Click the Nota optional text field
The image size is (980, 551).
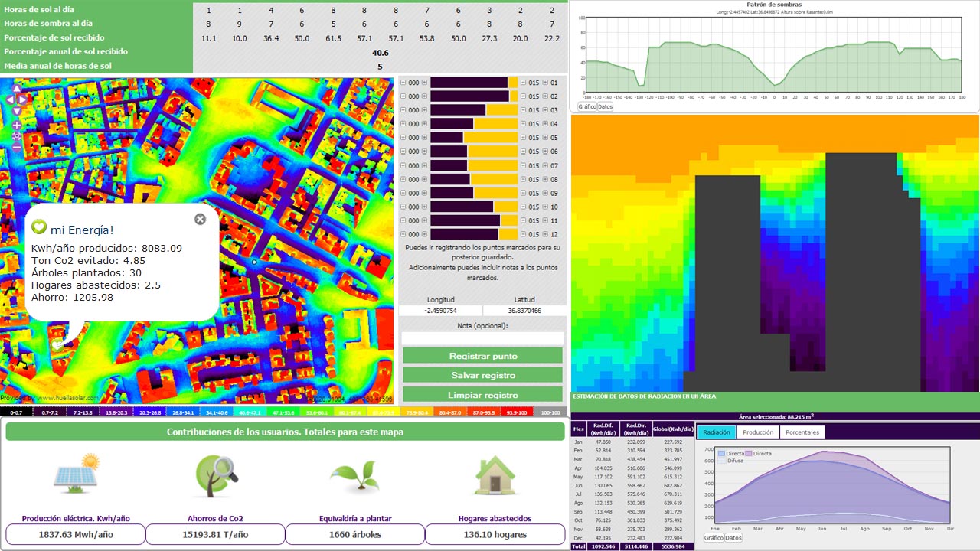pos(482,338)
